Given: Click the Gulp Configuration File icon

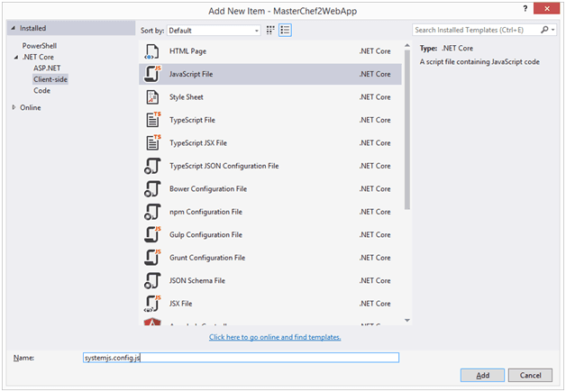Looking at the screenshot, I should (x=152, y=234).
